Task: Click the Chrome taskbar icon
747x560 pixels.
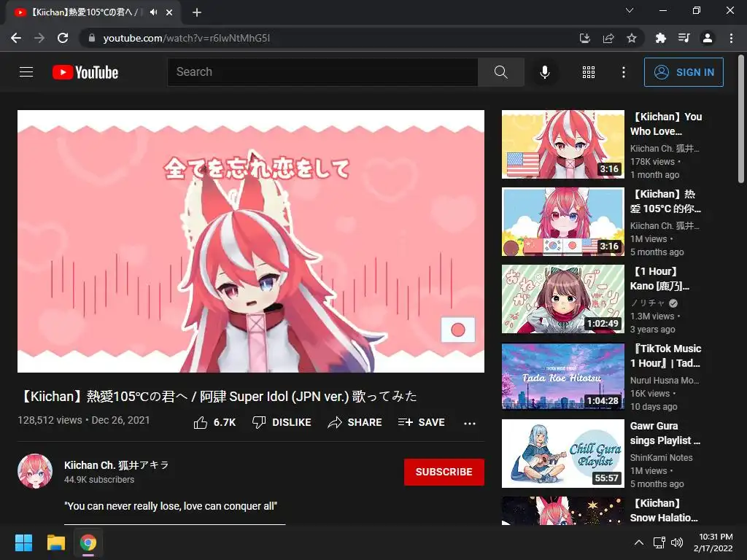Action: coord(88,542)
